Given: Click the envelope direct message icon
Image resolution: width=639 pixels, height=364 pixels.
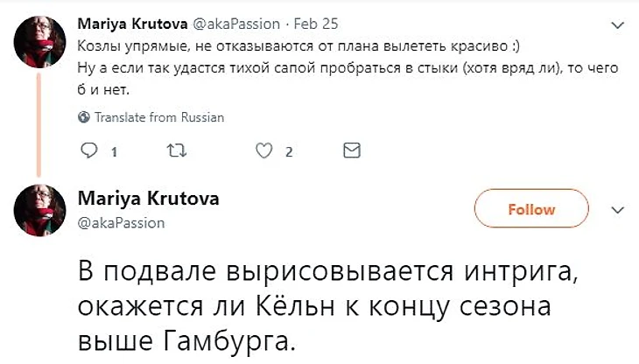Looking at the screenshot, I should tap(352, 152).
